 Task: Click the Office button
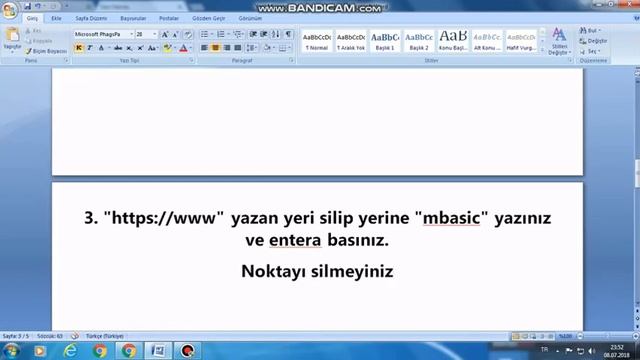click(9, 9)
